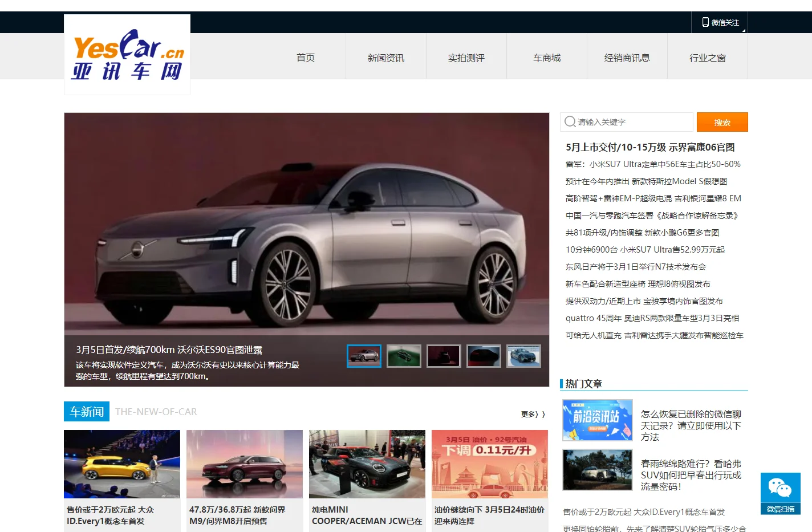Open article 雷军：小米SU7 Ultra定单中56E车主占比
The image size is (812, 532).
653,164
